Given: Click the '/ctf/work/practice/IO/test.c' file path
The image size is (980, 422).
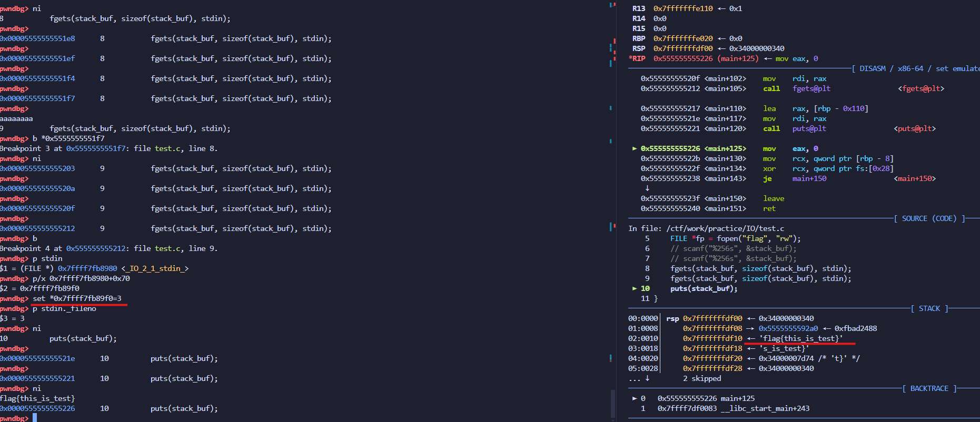Looking at the screenshot, I should point(725,228).
